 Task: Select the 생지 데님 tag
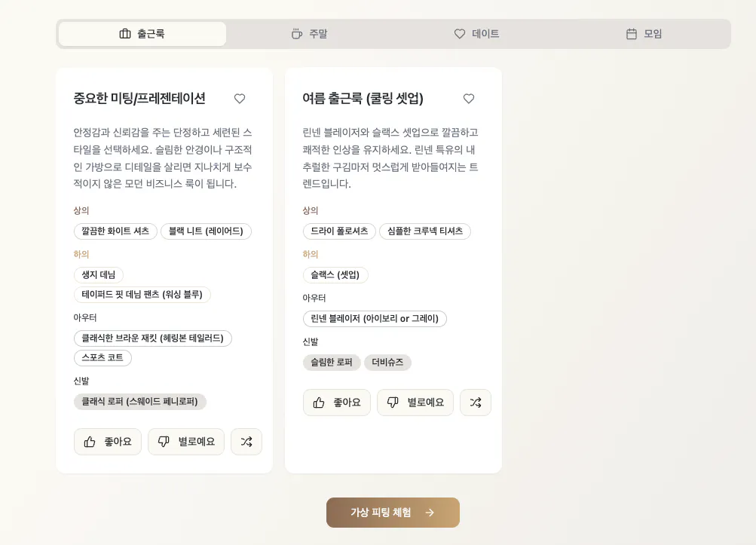pos(99,275)
